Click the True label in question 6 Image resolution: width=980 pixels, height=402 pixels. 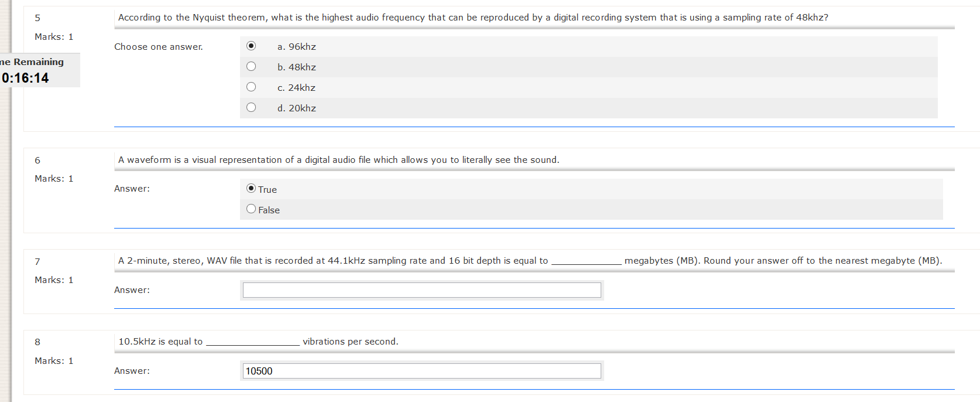[x=268, y=190]
